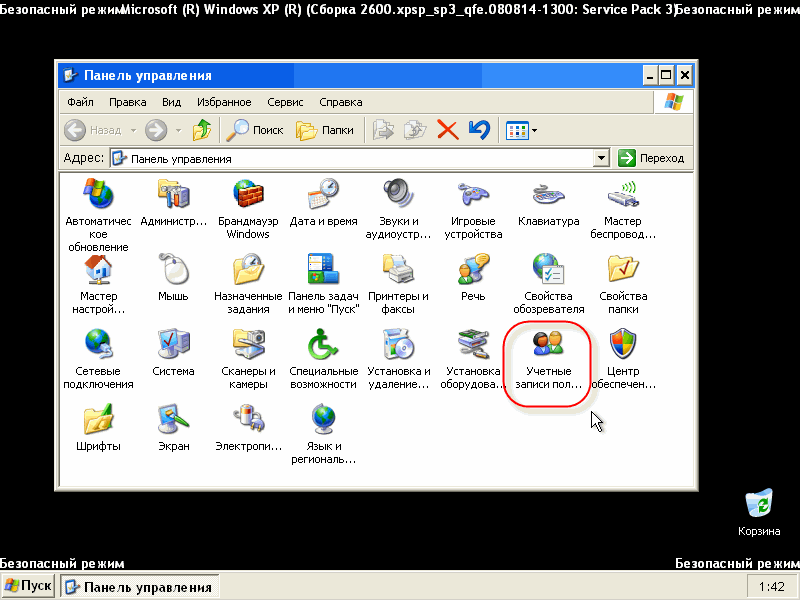Click the blue undo arrow icon
This screenshot has height=600, width=800.
coord(479,130)
